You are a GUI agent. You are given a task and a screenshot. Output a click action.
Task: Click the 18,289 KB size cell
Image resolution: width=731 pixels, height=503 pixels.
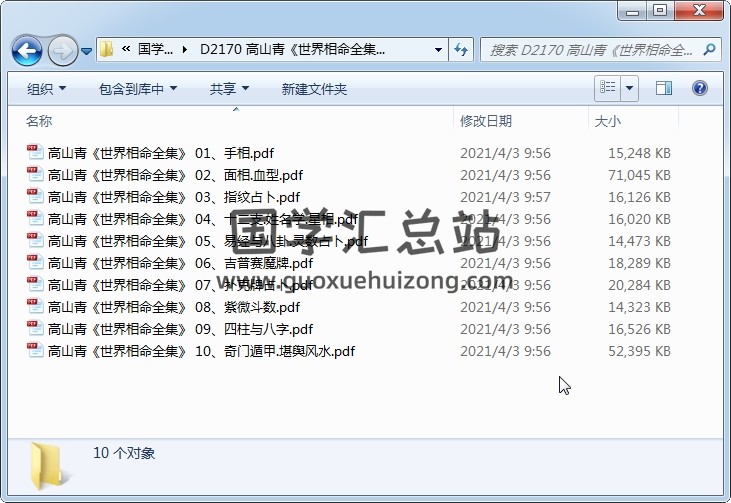click(x=639, y=263)
